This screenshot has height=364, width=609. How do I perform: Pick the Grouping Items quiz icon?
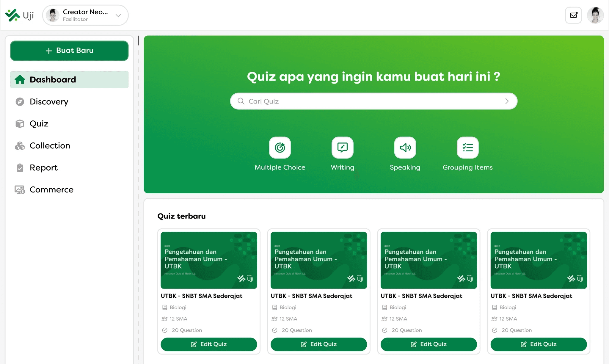tap(467, 148)
